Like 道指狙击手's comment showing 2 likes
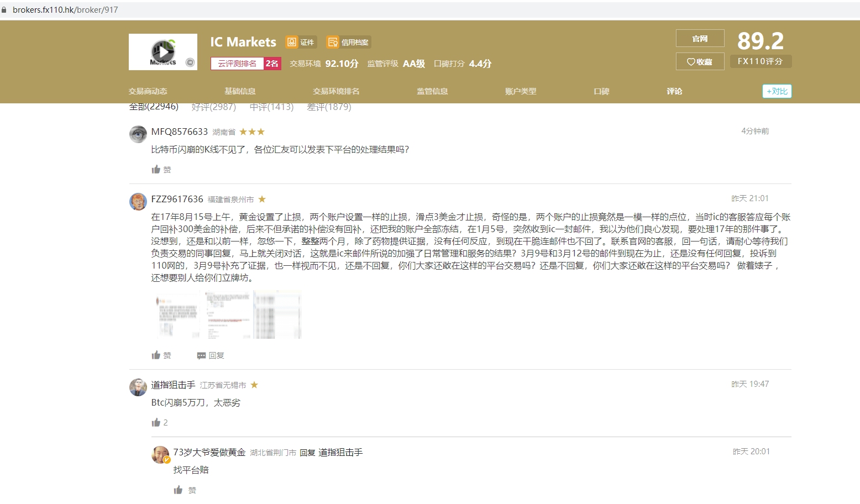This screenshot has width=860, height=504. (x=156, y=422)
